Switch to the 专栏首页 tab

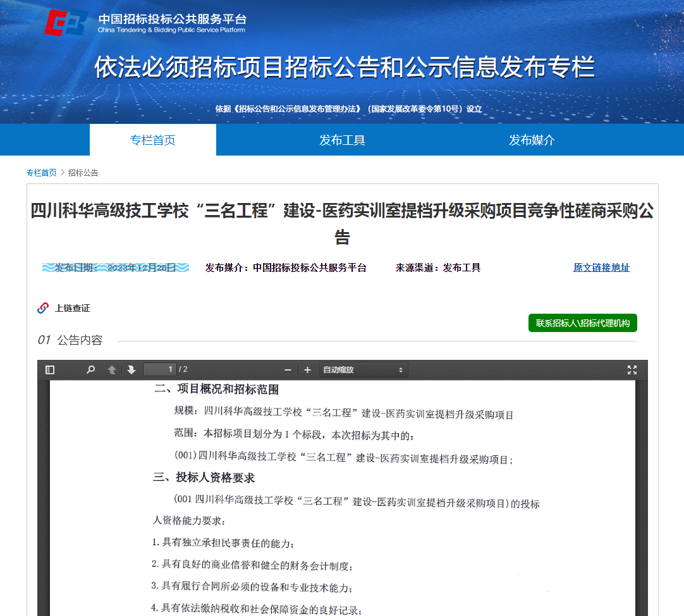153,140
